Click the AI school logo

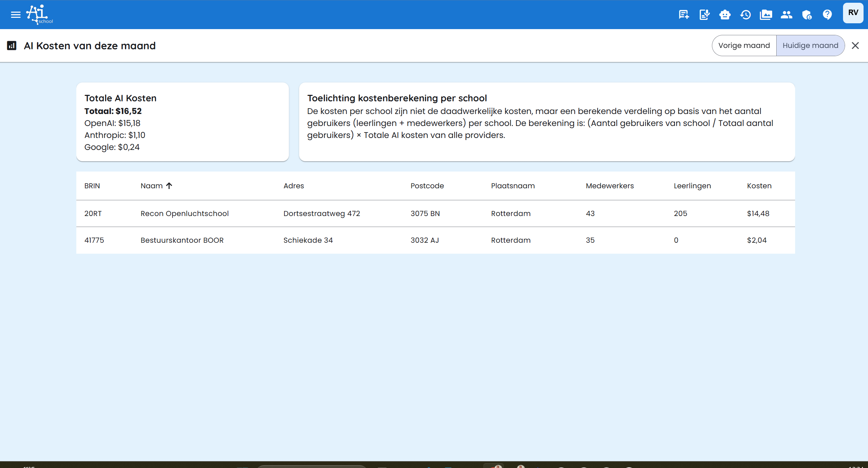tap(39, 14)
